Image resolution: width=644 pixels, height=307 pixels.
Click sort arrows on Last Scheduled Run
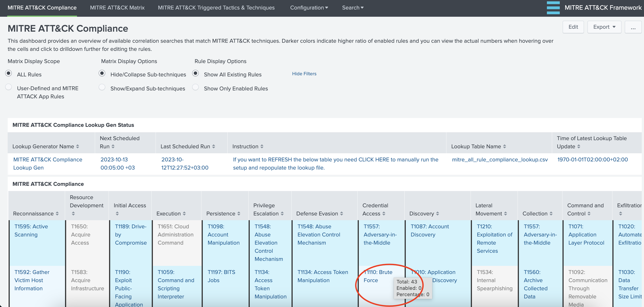[x=214, y=147]
